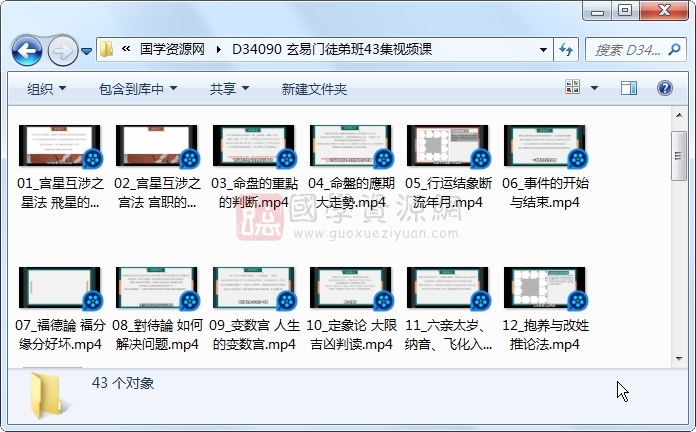Select thumbnail of 02_宫星互涉之宫法 video
Viewport: 696px width, 432px height.
coord(157,146)
